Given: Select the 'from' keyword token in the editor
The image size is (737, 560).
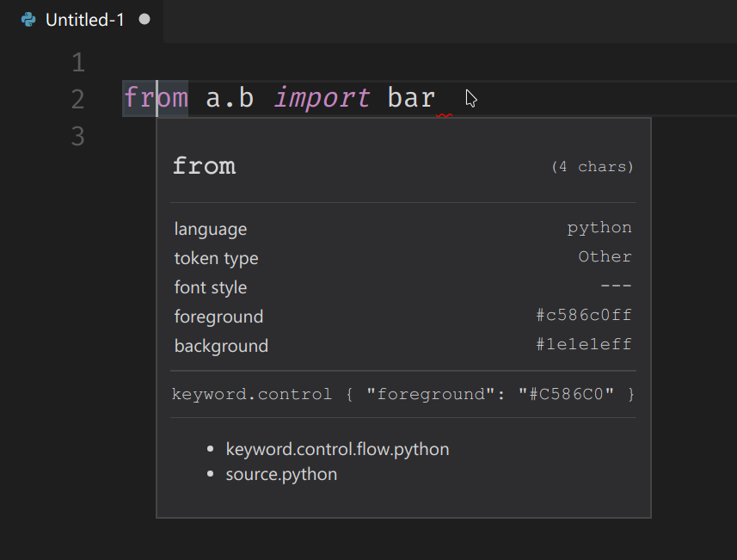Looking at the screenshot, I should pyautogui.click(x=155, y=97).
